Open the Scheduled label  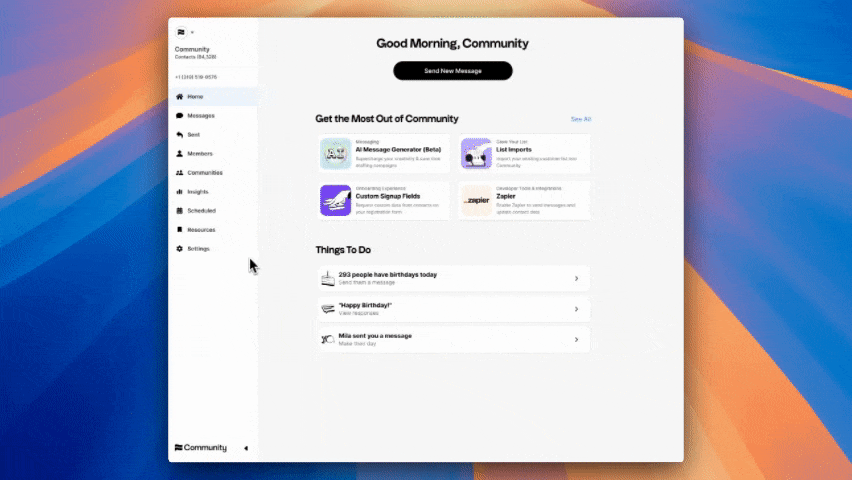[202, 211]
